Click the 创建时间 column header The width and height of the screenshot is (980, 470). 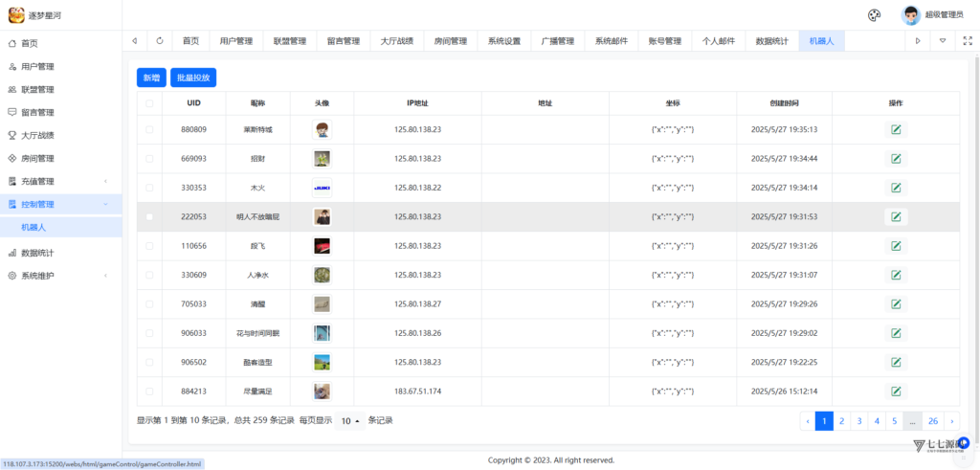pyautogui.click(x=785, y=103)
